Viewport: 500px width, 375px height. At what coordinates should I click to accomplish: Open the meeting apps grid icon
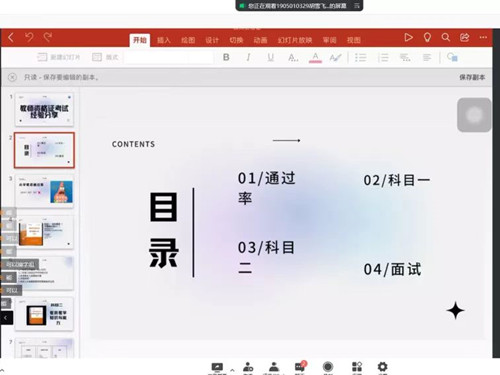[357, 367]
